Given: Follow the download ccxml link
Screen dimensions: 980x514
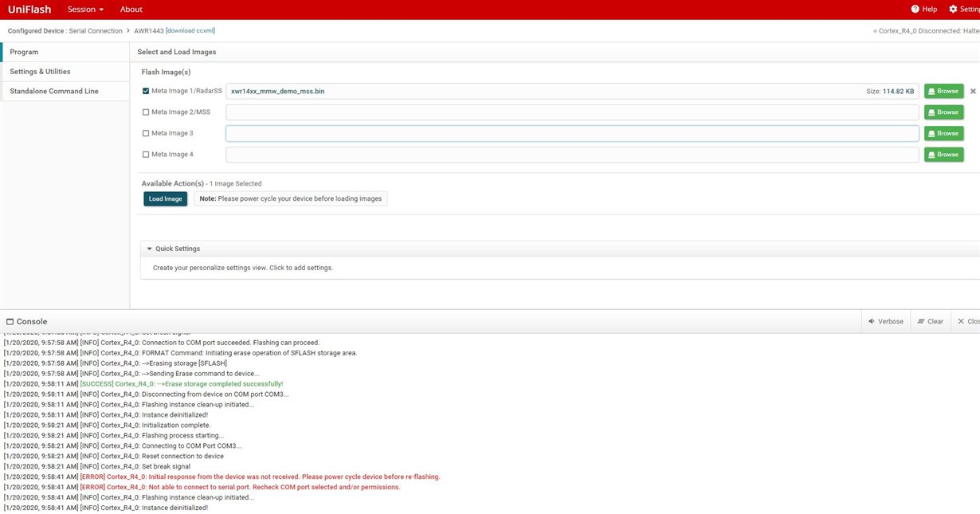Looking at the screenshot, I should point(190,30).
